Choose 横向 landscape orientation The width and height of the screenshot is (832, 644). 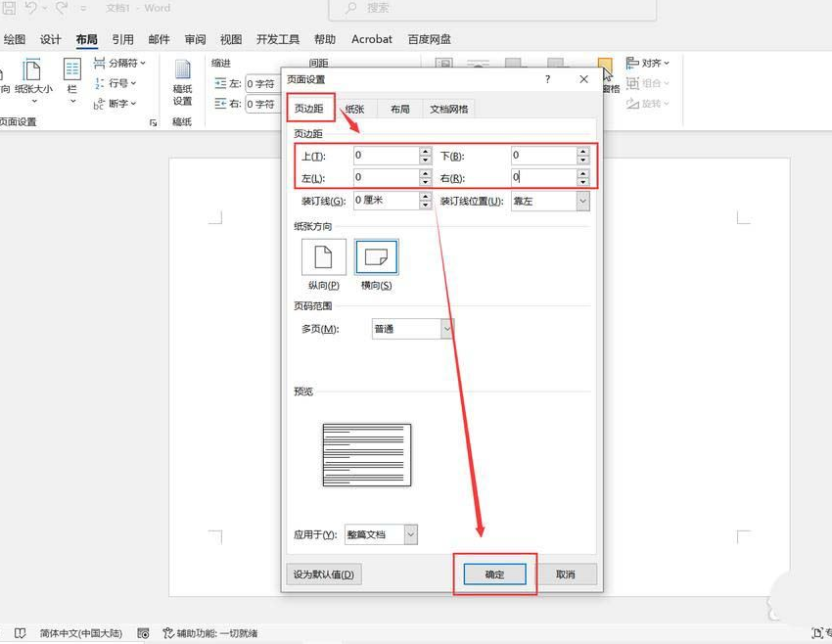[x=376, y=257]
